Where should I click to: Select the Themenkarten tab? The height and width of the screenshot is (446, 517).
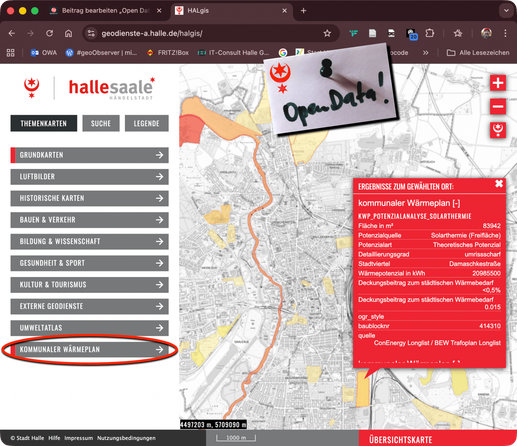44,123
